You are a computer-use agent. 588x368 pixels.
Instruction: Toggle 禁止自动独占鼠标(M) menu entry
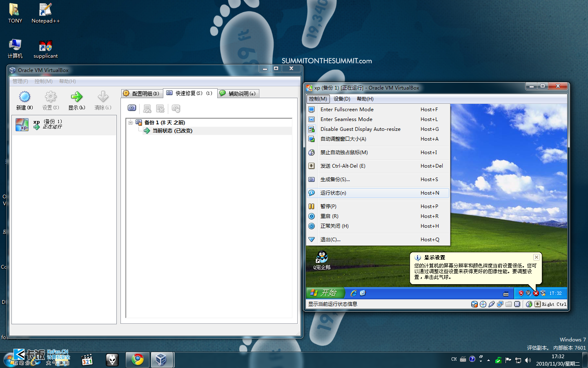pos(378,152)
